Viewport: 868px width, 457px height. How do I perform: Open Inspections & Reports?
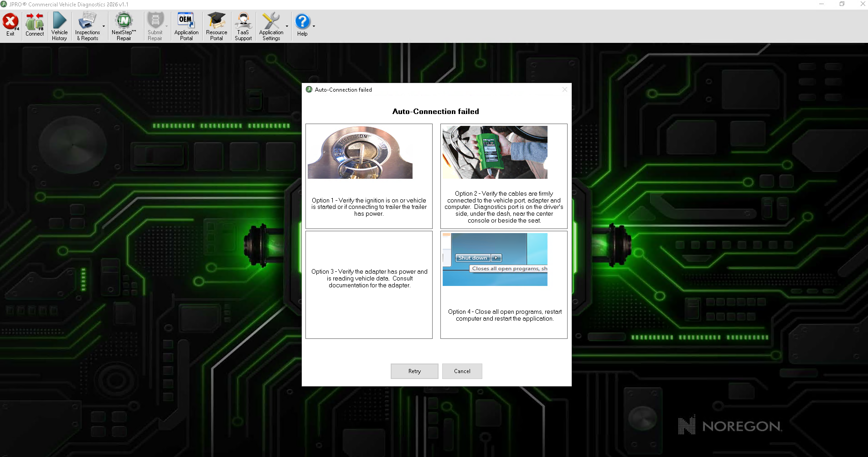(88, 26)
